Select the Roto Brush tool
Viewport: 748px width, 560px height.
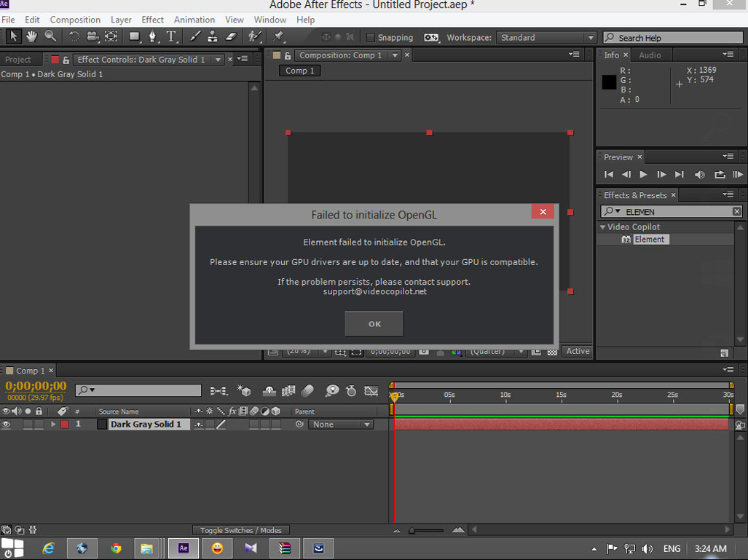point(255,36)
